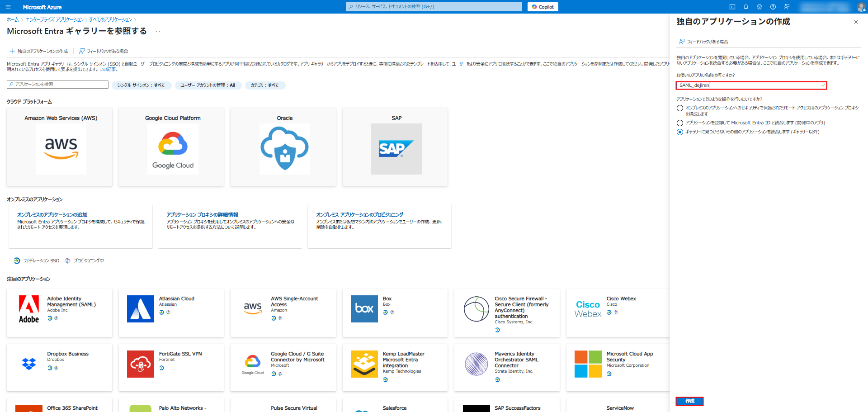The height and width of the screenshot is (412, 868).
Task: Select the SAP platform tile
Action: click(395, 147)
